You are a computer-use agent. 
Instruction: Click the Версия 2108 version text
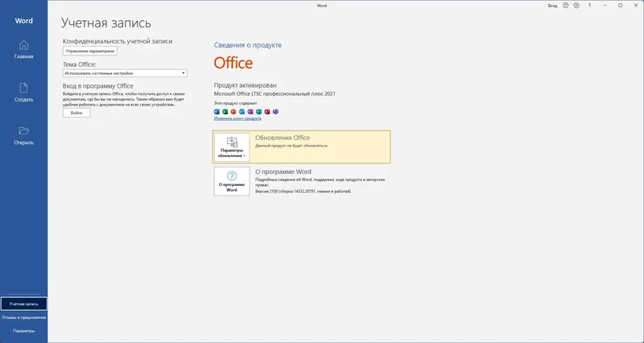303,192
